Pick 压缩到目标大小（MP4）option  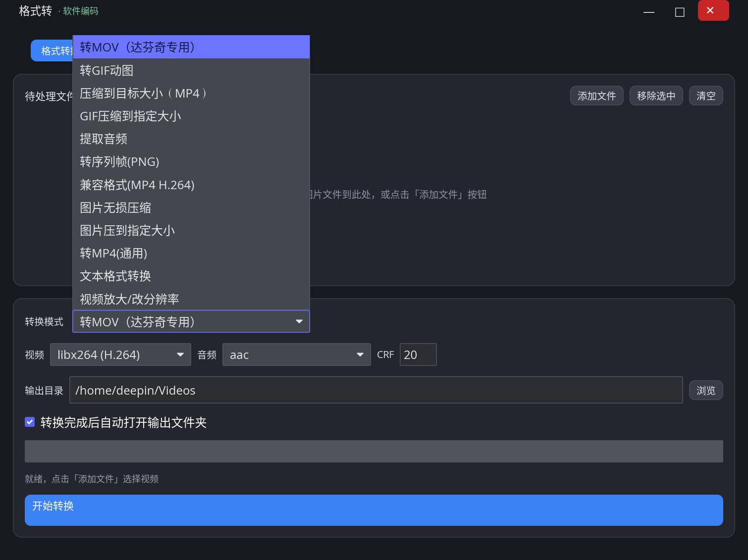(x=191, y=93)
